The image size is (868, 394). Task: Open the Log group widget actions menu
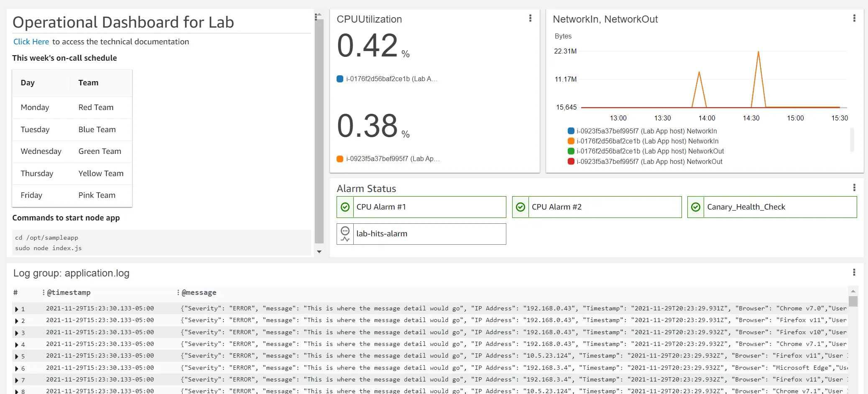tap(854, 272)
